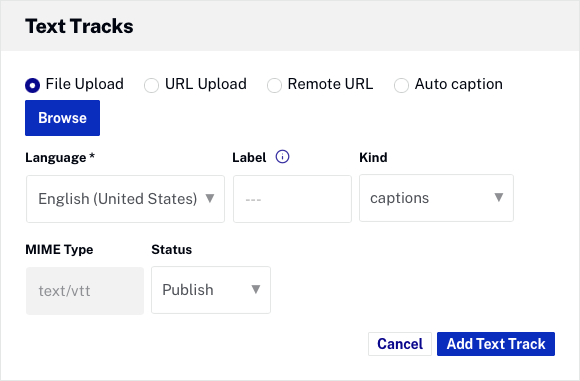Focus the Label text input
The width and height of the screenshot is (580, 381).
[x=292, y=199]
